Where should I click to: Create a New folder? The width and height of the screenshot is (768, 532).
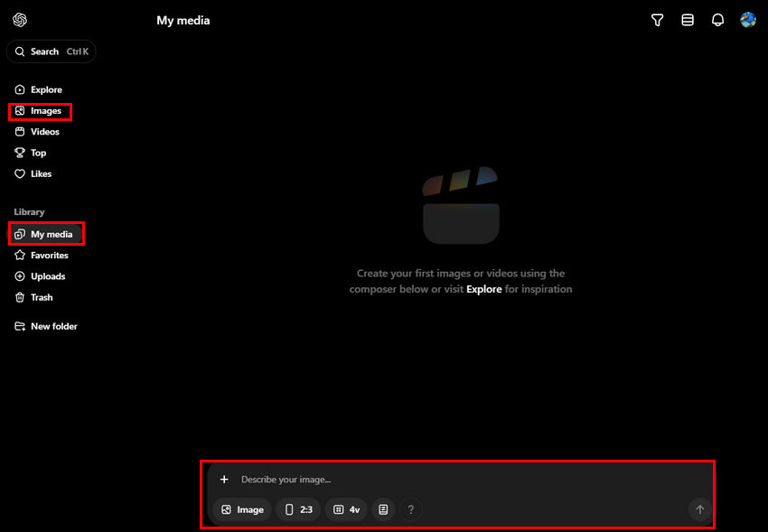point(46,326)
